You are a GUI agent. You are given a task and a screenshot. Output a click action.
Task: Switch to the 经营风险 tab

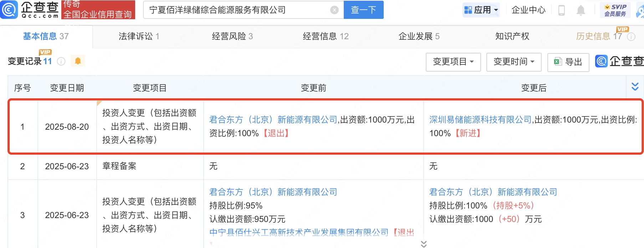232,36
